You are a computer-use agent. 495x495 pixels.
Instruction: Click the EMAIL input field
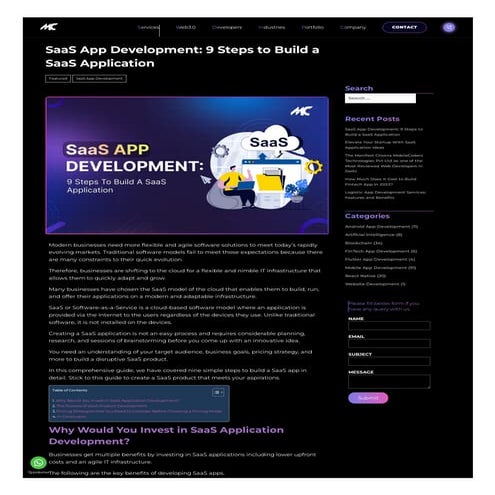(389, 343)
